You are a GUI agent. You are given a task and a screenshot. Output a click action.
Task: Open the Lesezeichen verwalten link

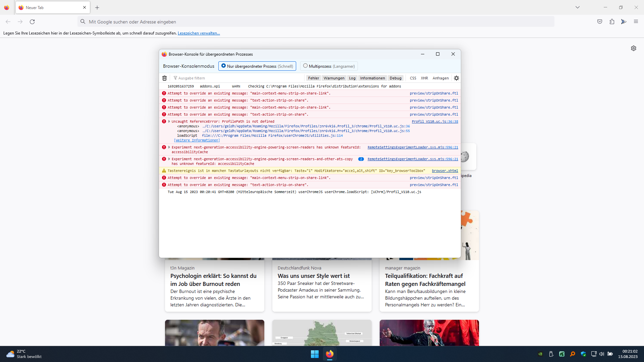point(199,33)
